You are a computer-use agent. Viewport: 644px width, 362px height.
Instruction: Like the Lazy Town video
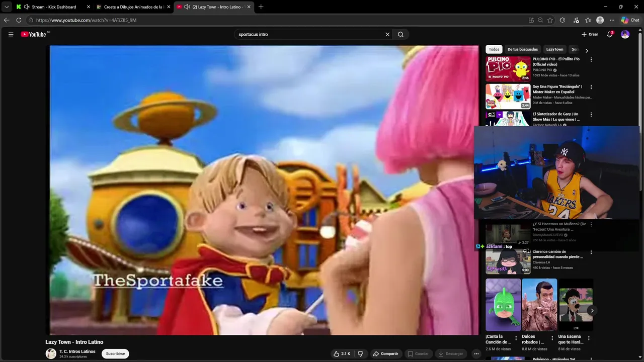pyautogui.click(x=341, y=353)
